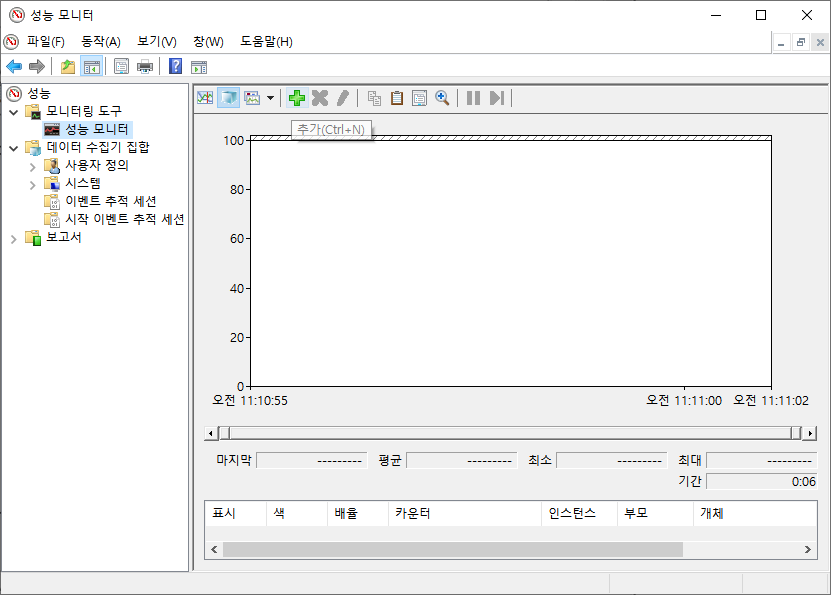Click the left handle of the time slider
This screenshot has height=595, width=831.
click(225, 433)
